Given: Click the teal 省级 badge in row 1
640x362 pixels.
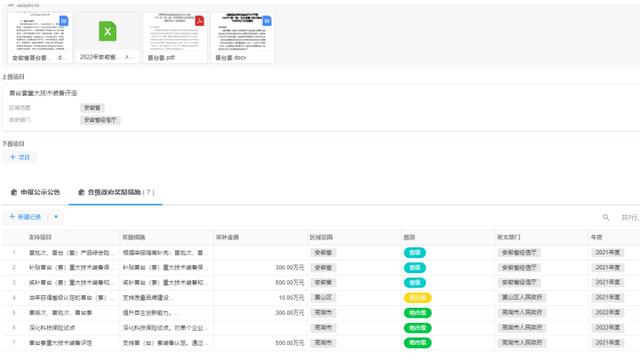Looking at the screenshot, I should 415,253.
